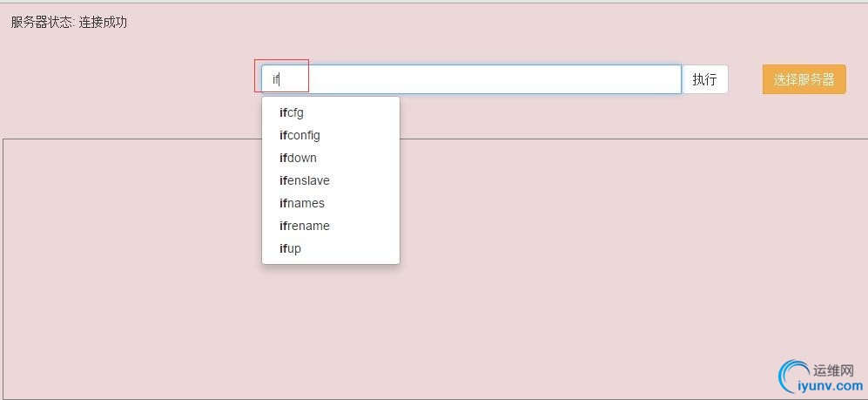
Task: Choose the ifnames autocomplete entry
Action: (x=331, y=203)
